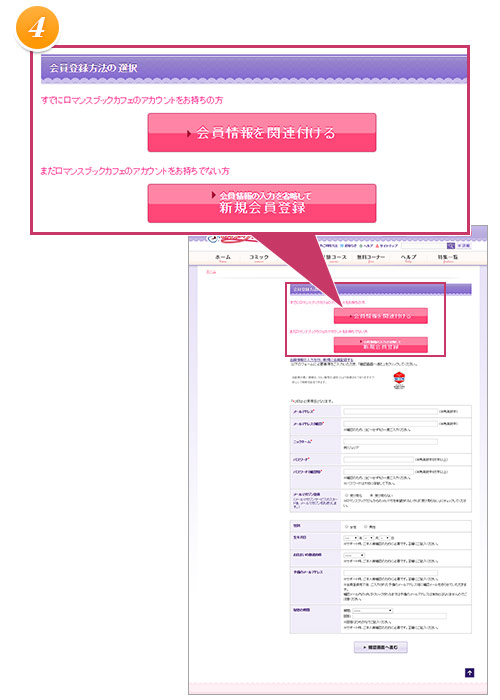
Task: Open the ホーム navigation tab
Action: click(x=223, y=258)
